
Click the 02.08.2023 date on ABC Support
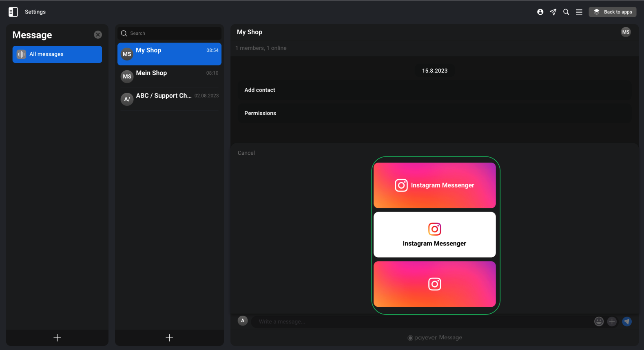(206, 96)
